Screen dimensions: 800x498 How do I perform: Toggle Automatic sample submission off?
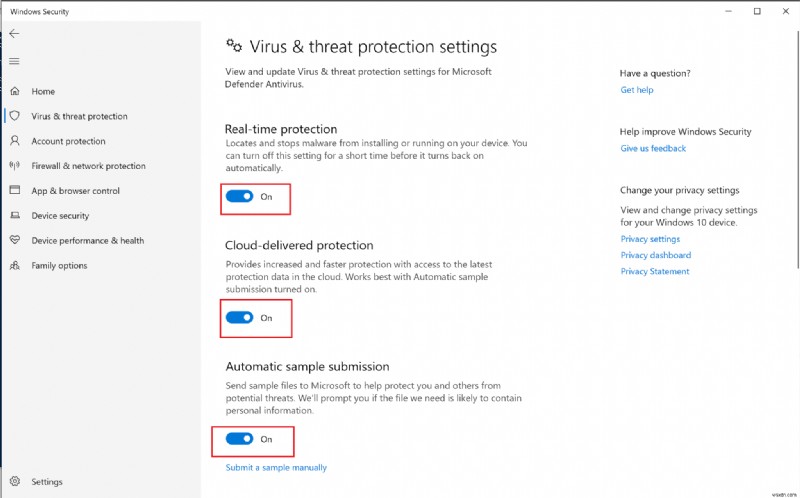coord(239,439)
